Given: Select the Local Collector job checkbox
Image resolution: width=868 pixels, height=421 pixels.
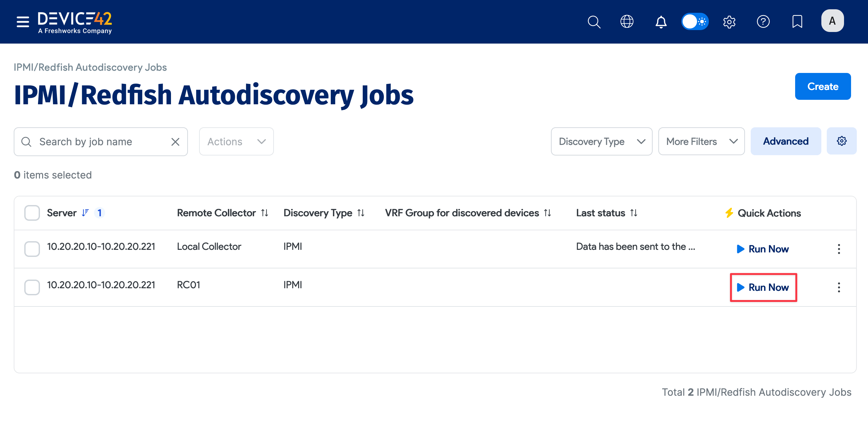Looking at the screenshot, I should coord(32,249).
